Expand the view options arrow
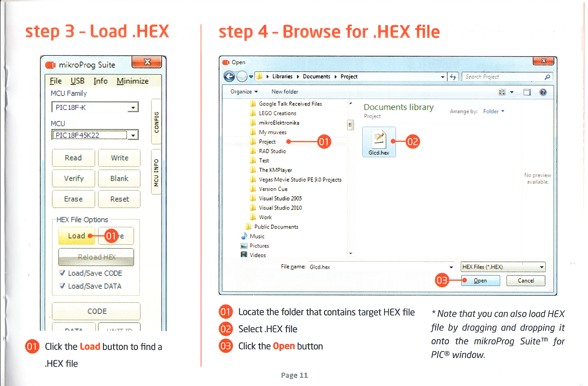The width and height of the screenshot is (588, 386). (x=512, y=92)
